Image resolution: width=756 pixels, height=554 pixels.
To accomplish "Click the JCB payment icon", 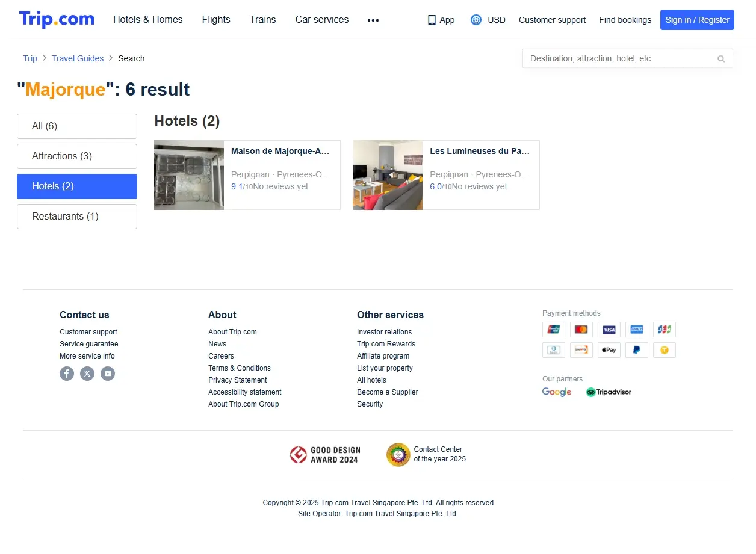I will pyautogui.click(x=665, y=330).
